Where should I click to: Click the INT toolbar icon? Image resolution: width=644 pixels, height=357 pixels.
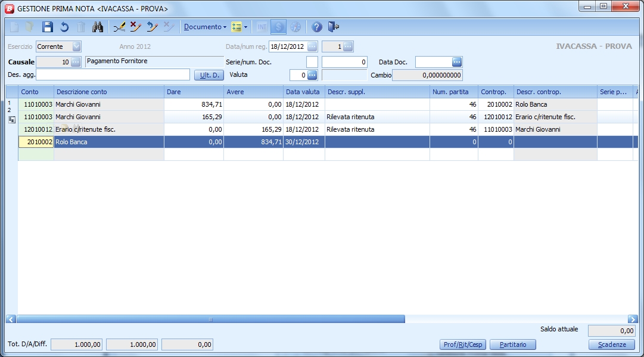pyautogui.click(x=262, y=27)
